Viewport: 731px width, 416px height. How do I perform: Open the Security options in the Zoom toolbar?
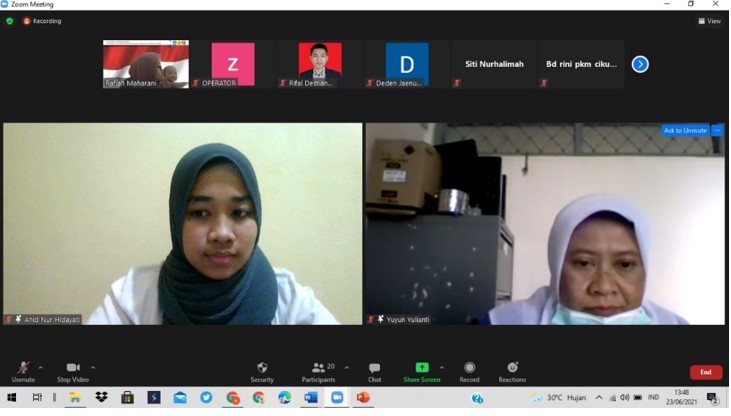[x=262, y=371]
